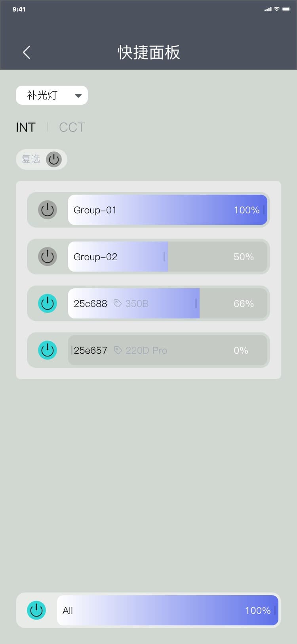Screen dimensions: 297x644
Task: Switch to the INT tab
Action: tap(26, 127)
